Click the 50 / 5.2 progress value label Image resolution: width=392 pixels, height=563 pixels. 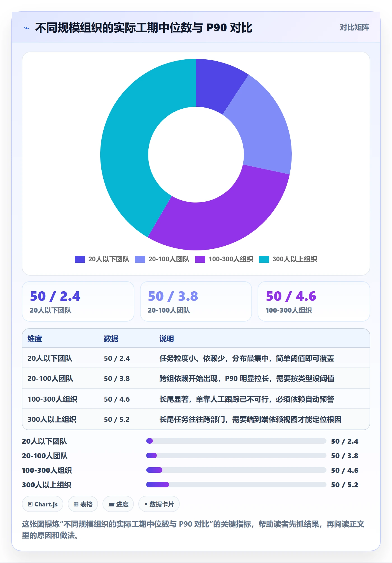tap(345, 485)
